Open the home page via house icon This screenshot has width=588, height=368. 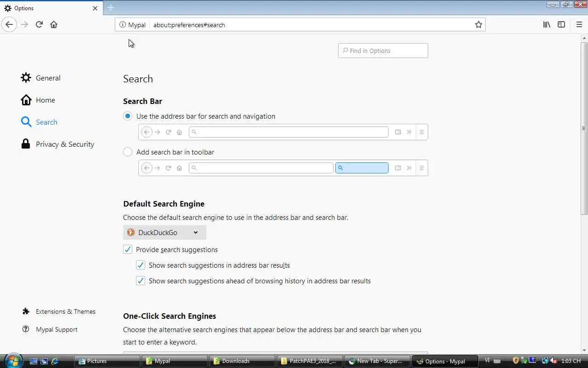click(x=54, y=24)
